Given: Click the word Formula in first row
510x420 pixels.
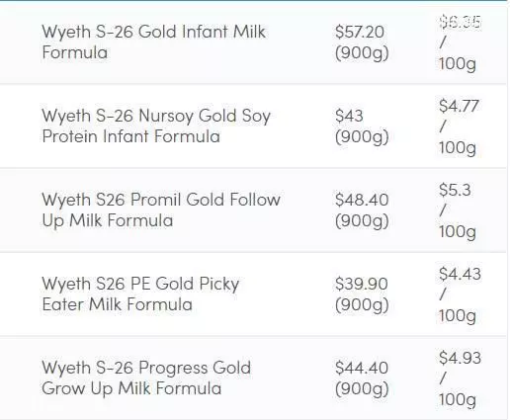Looking at the screenshot, I should (75, 52).
